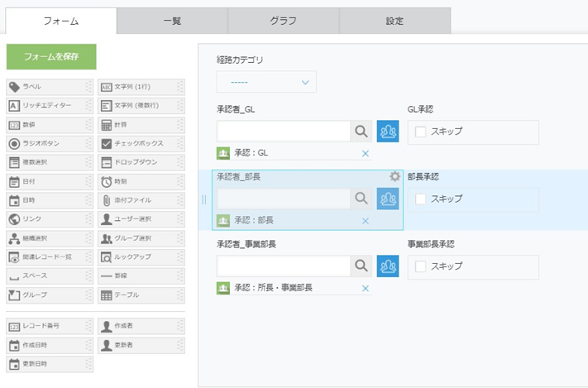Switch to the 一覧 tab

point(172,21)
